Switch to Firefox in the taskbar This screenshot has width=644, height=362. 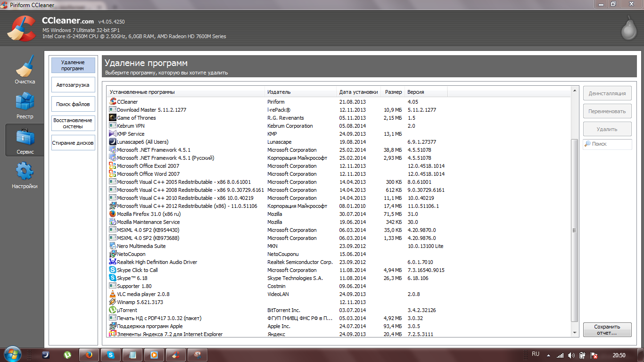89,355
